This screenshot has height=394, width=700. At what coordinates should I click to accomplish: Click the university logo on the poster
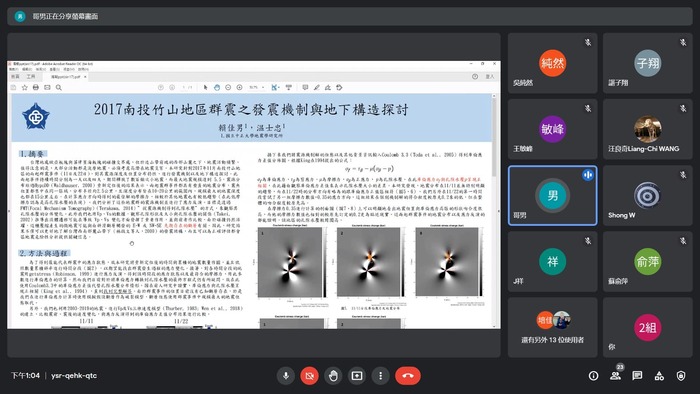tap(36, 116)
